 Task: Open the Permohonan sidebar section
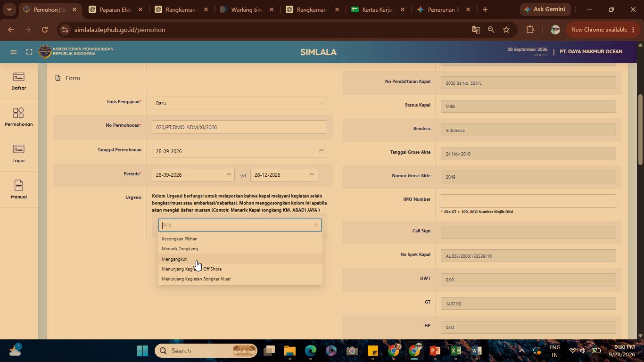19,117
